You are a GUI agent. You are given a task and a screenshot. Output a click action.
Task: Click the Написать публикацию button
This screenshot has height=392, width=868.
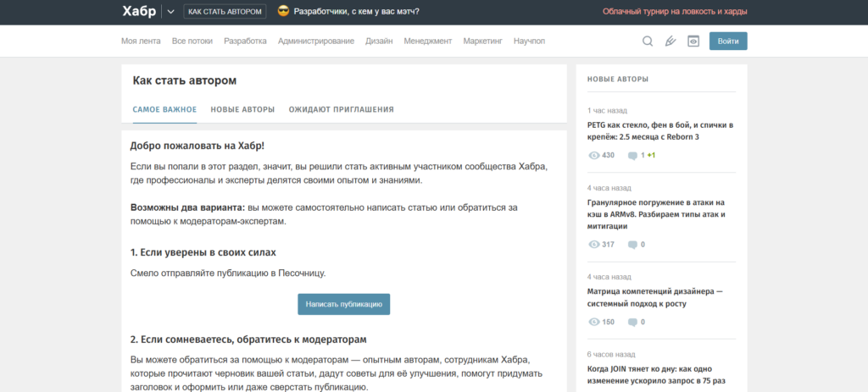click(344, 304)
